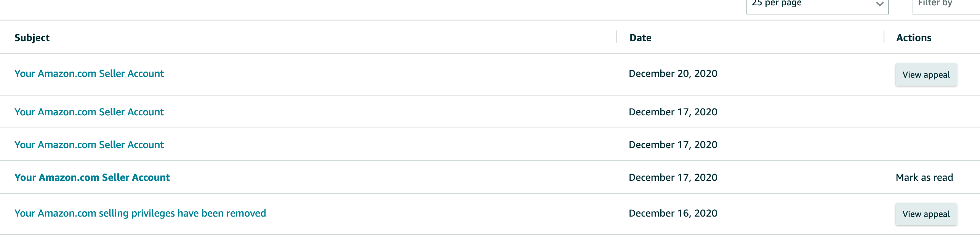Open the second December 17 Seller Account message
Screen dimensions: 980x236
[89, 145]
